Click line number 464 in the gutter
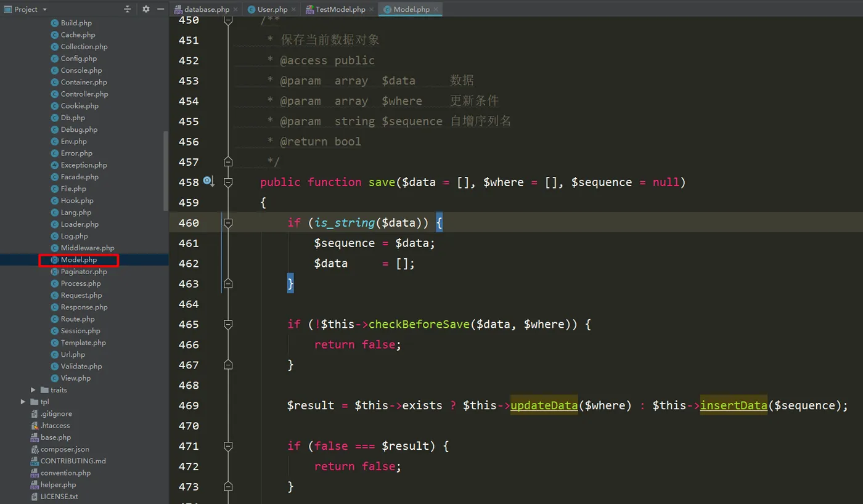The height and width of the screenshot is (504, 863). point(189,304)
